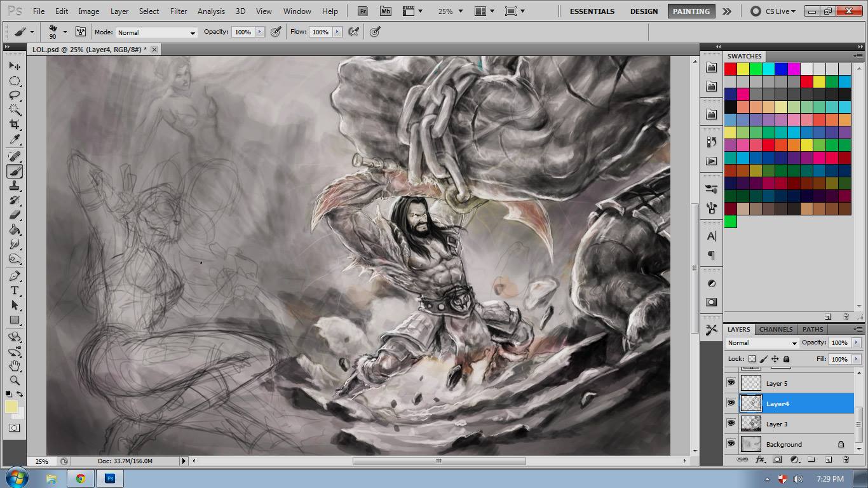
Task: Select the Quick Selection tool
Action: tap(14, 110)
